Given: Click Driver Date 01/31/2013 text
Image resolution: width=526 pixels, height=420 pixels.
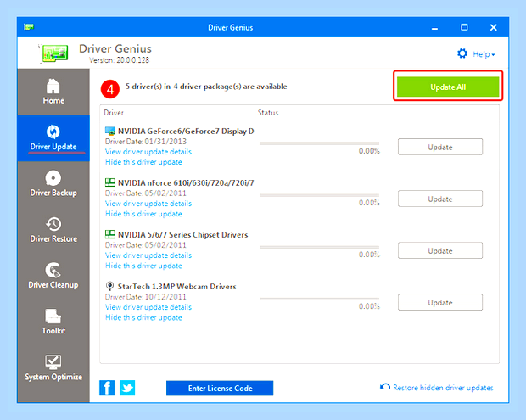Looking at the screenshot, I should 146,141.
